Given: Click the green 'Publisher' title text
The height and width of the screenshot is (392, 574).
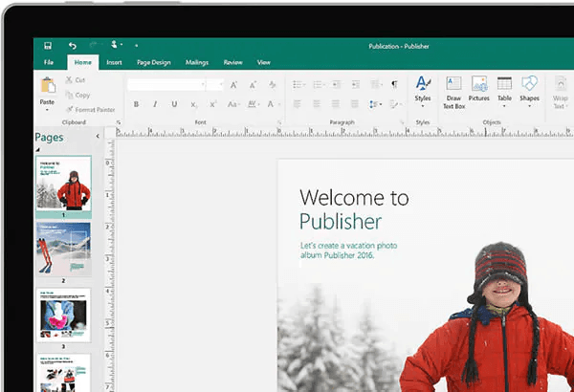Looking at the screenshot, I should point(341,222).
